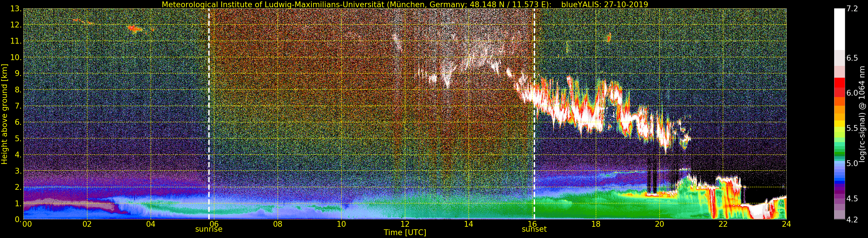Select time axis tick label 08
868x238 pixels.
(x=278, y=224)
